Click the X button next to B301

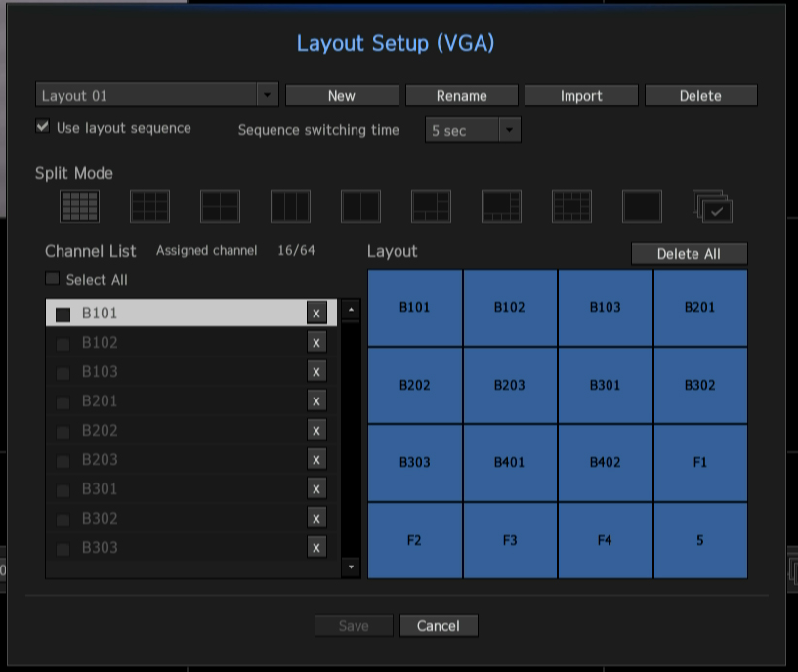(x=316, y=489)
